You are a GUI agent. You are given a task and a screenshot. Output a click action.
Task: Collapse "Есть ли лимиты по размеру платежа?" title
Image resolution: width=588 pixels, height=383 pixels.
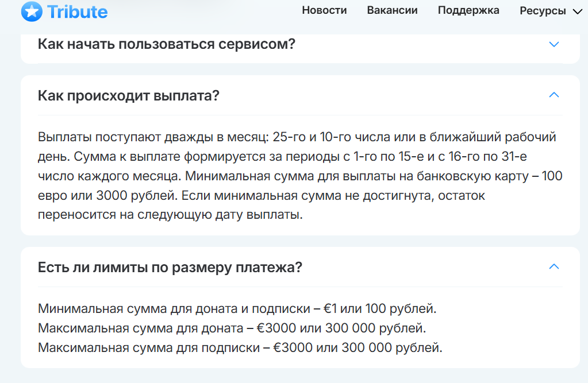(170, 267)
